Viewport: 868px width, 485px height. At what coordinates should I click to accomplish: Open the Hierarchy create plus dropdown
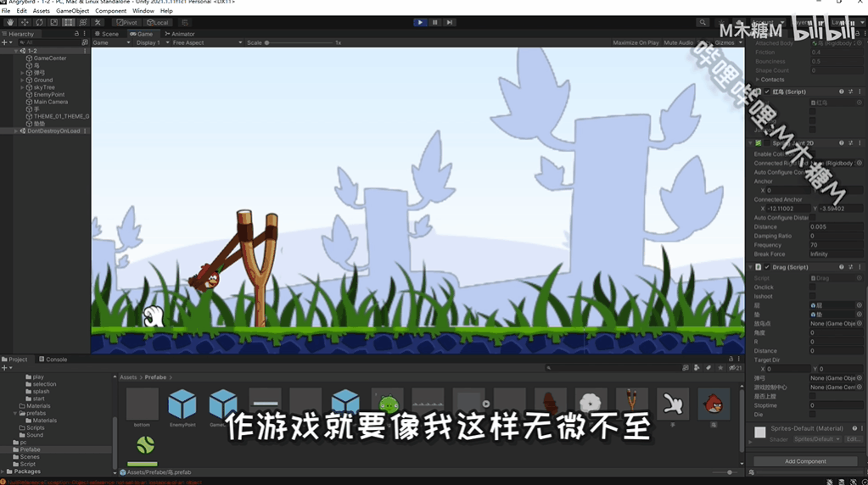coord(7,42)
